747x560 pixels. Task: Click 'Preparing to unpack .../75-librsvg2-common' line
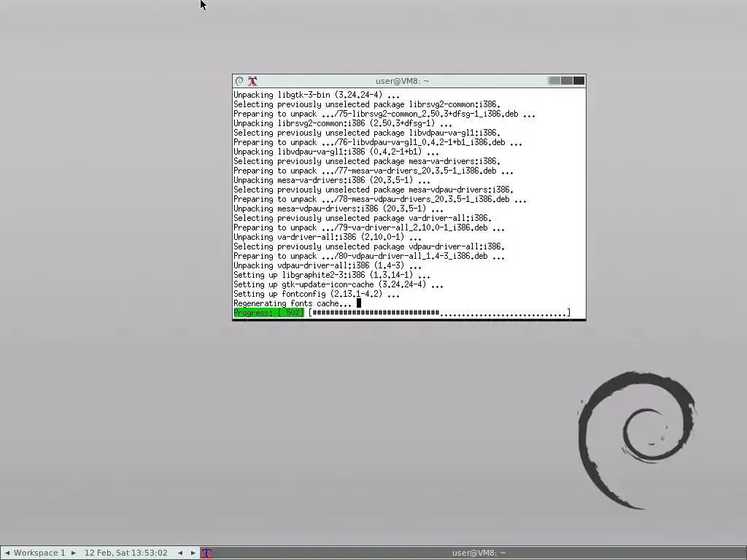tap(384, 114)
